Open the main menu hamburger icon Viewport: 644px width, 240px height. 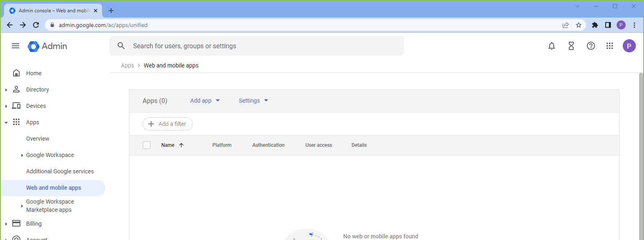point(16,46)
